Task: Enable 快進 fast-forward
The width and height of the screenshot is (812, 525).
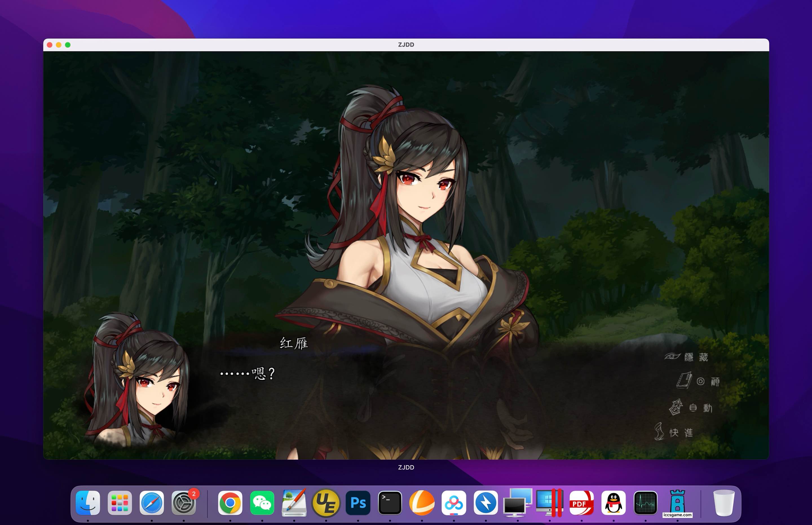Action: [x=674, y=432]
